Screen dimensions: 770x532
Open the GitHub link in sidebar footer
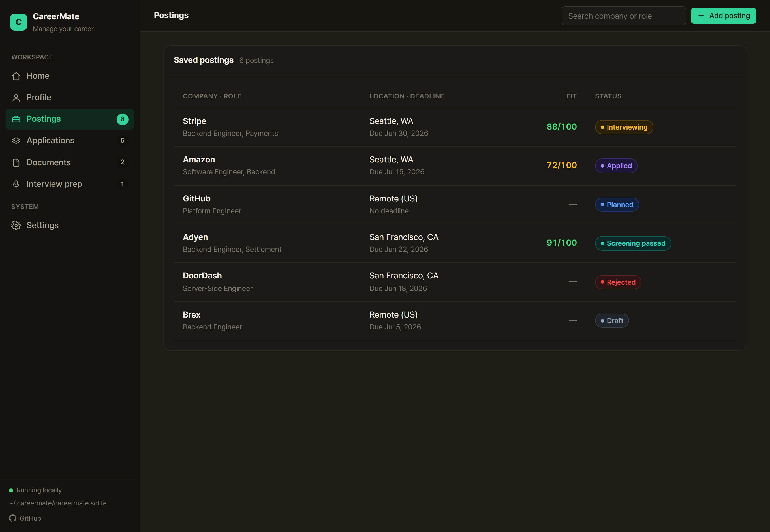point(25,518)
